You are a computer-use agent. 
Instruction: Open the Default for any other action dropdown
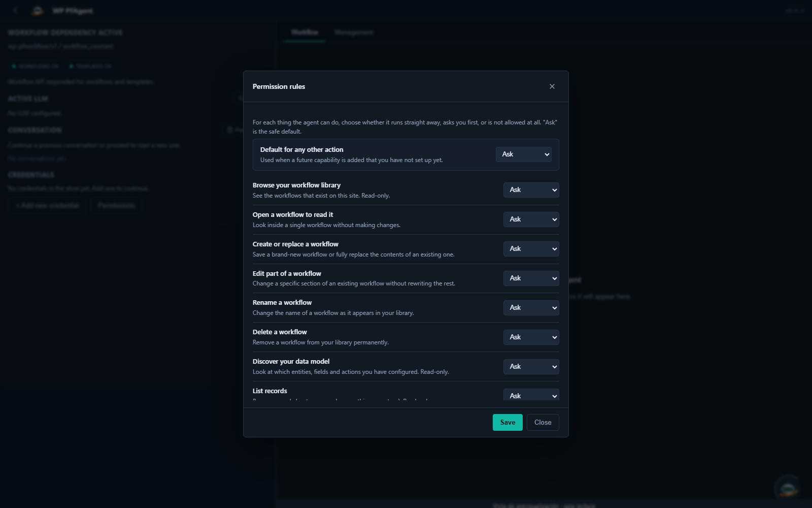coord(524,154)
